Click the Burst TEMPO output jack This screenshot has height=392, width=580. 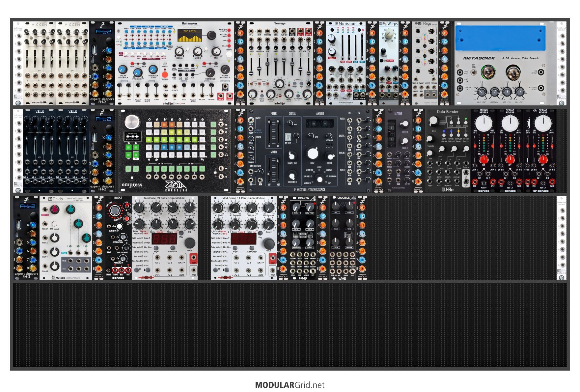pyautogui.click(x=115, y=270)
